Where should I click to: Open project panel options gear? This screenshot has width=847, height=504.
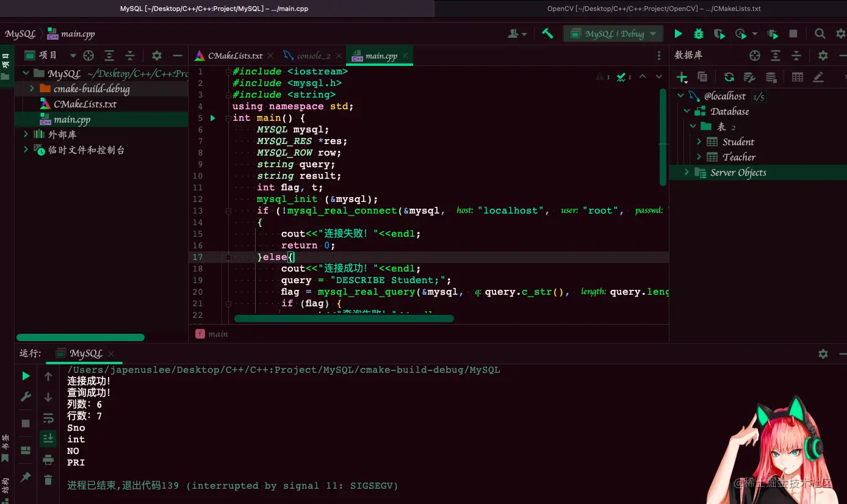pyautogui.click(x=157, y=56)
